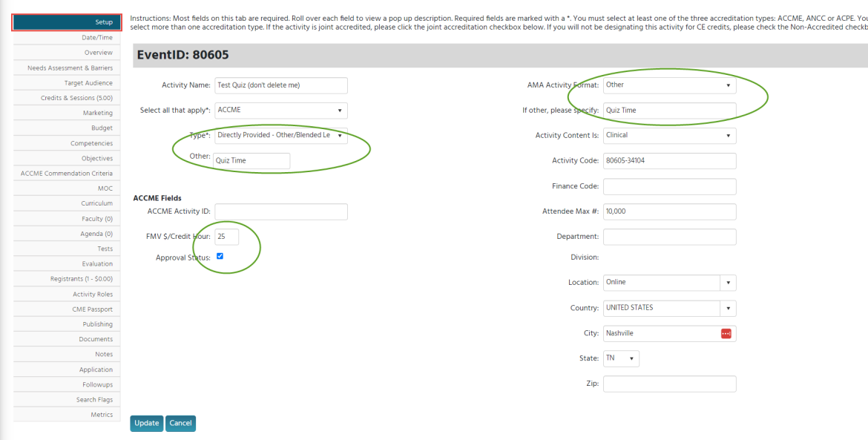Click the red icon in City field

[726, 334]
